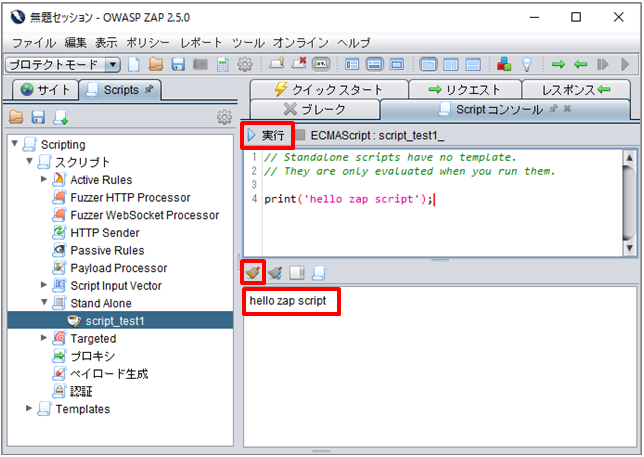
Task: Open Options gear in main toolbar
Action: (x=245, y=64)
